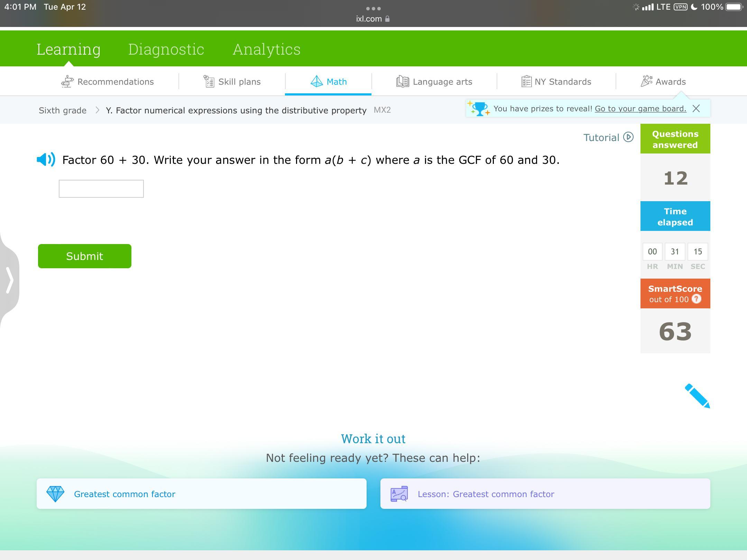Viewport: 747px width, 560px height.
Task: Click the diamond Greatest common factor icon
Action: pyautogui.click(x=55, y=494)
